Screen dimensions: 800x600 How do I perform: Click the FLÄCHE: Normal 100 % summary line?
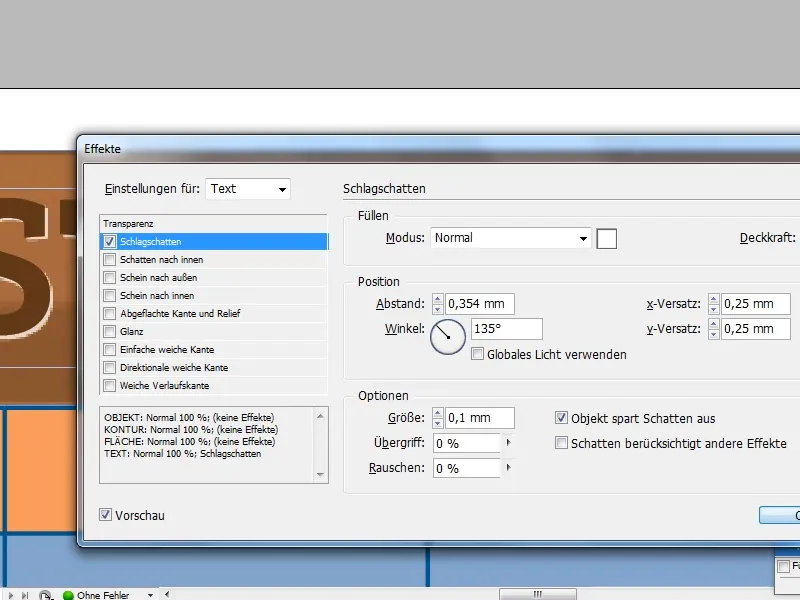[x=190, y=442]
